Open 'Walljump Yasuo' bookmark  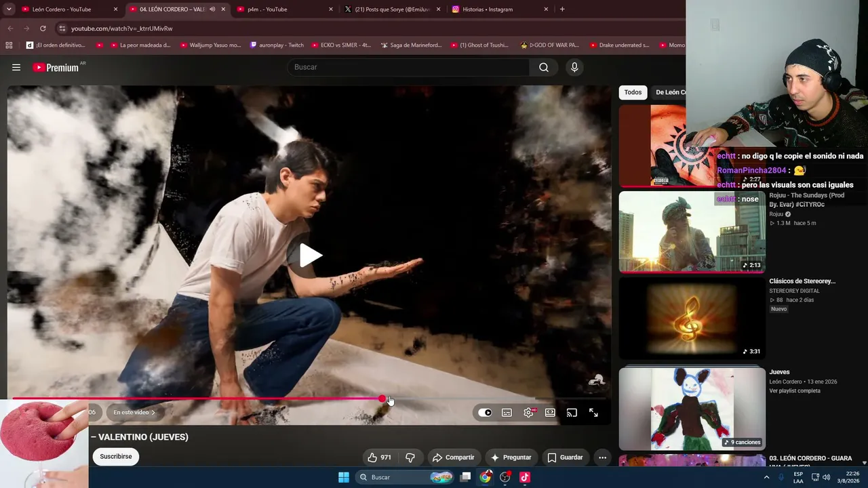tap(211, 45)
